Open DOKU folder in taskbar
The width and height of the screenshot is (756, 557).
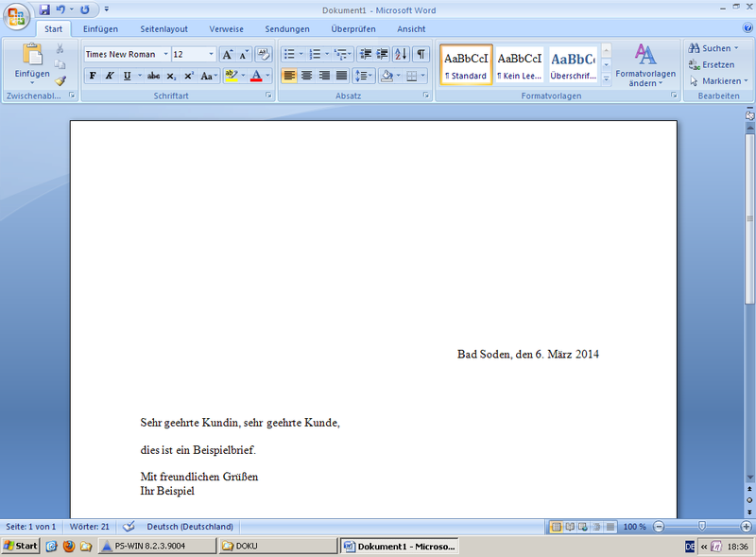278,546
